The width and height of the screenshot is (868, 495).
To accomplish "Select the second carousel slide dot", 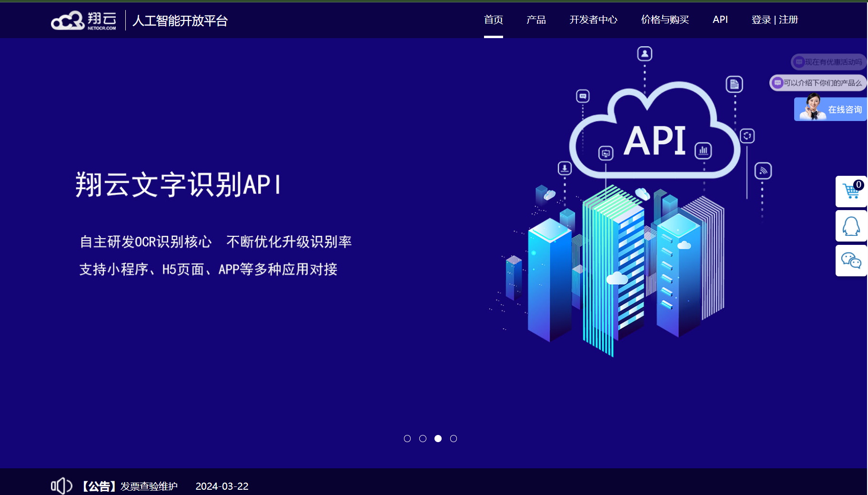I will coord(423,438).
